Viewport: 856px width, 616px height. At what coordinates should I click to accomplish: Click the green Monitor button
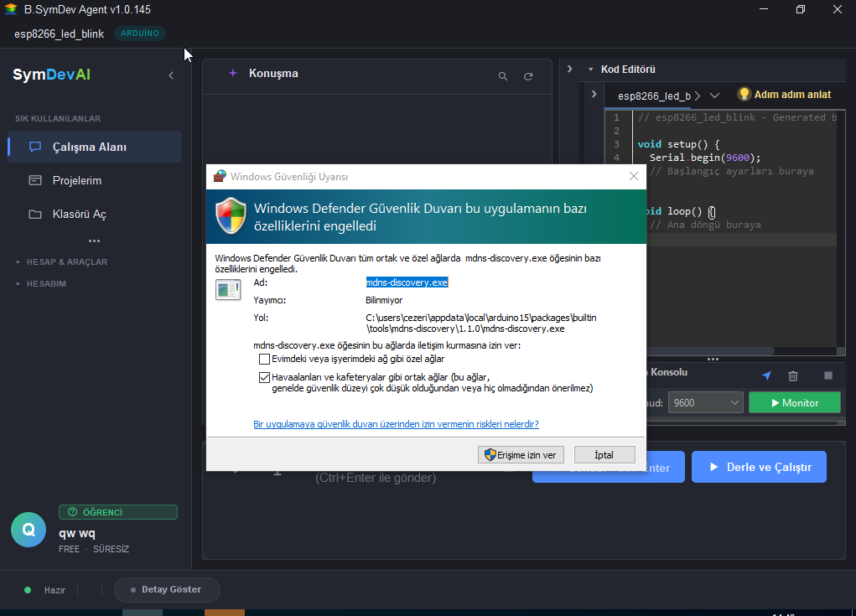(x=795, y=402)
